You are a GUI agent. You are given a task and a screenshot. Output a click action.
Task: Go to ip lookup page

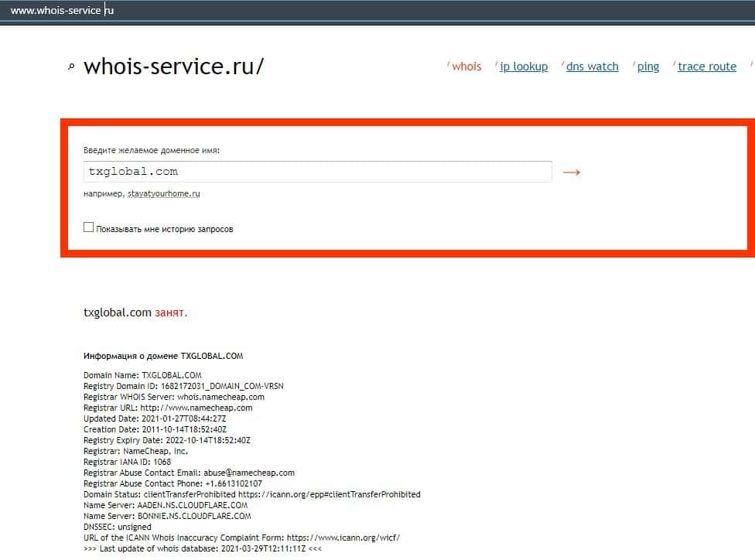pyautogui.click(x=524, y=67)
